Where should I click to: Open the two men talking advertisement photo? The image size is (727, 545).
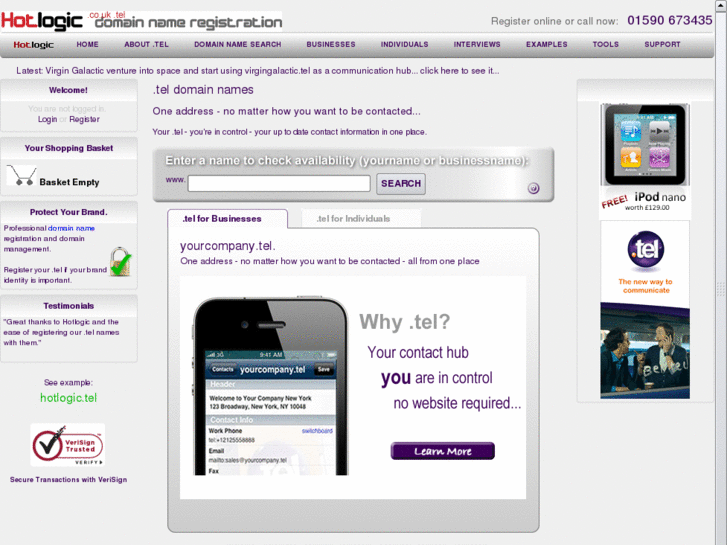tap(645, 351)
